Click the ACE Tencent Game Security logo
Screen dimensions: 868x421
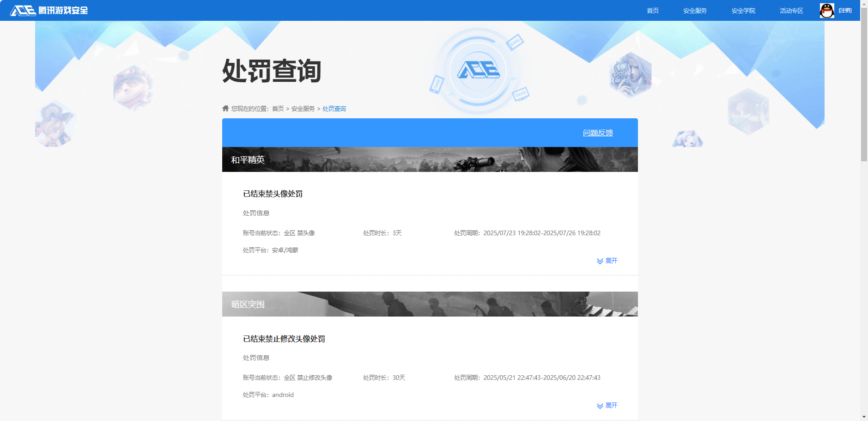coord(49,10)
